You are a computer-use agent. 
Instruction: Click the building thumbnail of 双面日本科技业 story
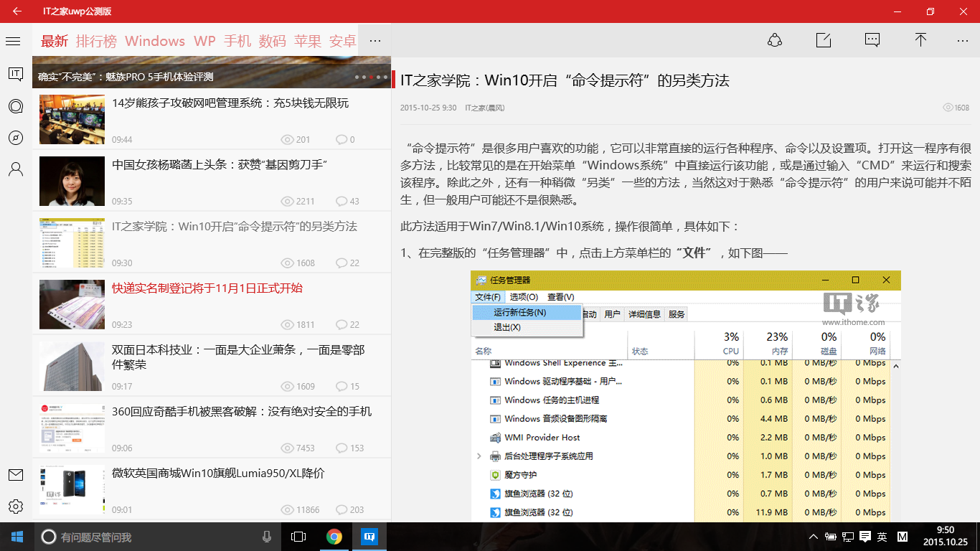click(x=72, y=367)
